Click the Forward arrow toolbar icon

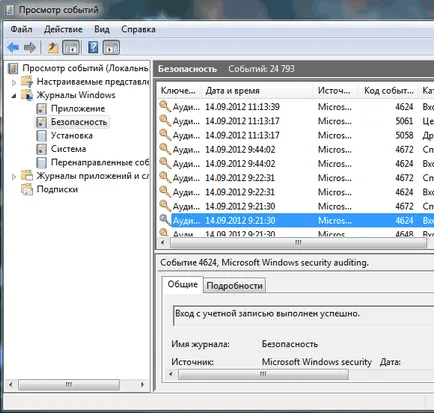point(30,48)
